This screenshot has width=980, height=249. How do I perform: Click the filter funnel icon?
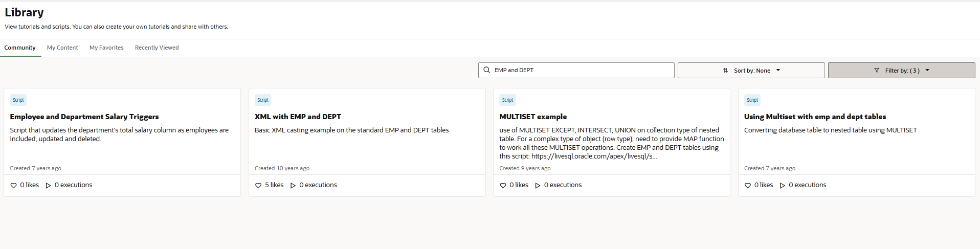pyautogui.click(x=877, y=71)
